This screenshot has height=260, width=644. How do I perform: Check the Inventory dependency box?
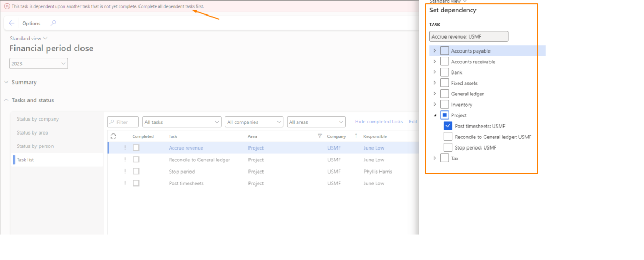click(x=444, y=105)
